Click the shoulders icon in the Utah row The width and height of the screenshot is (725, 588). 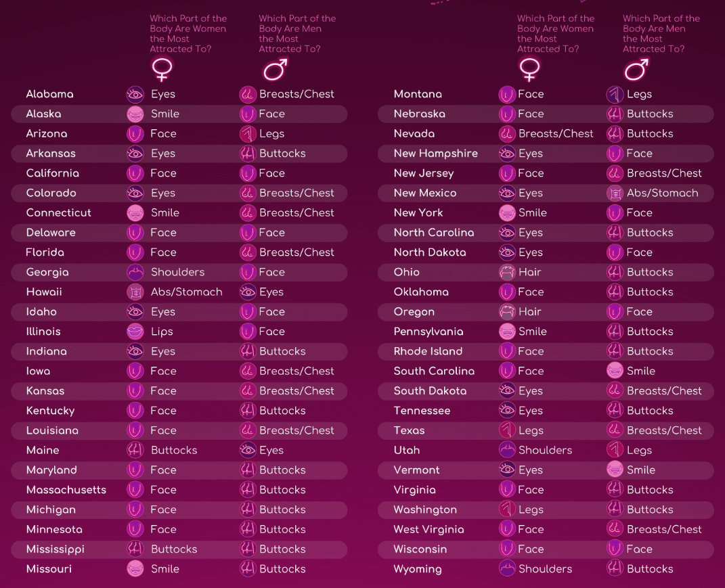click(507, 450)
